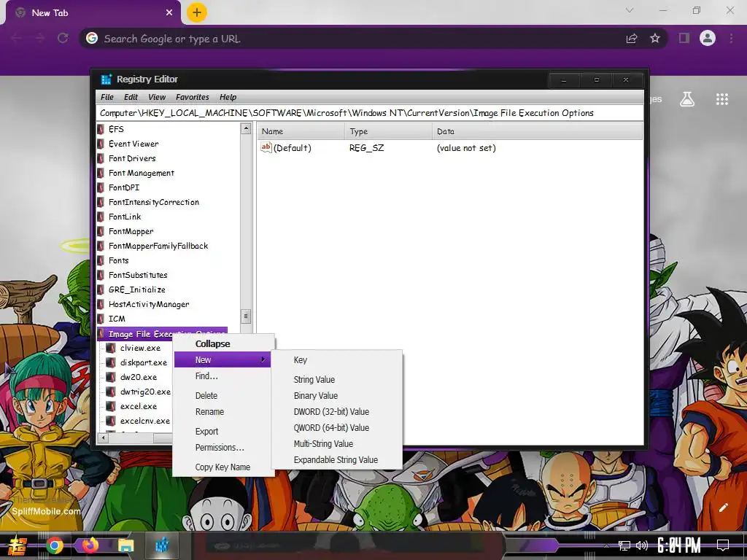Create a new DWORD (32-bit) Value
Image resolution: width=747 pixels, height=560 pixels.
pos(337,412)
